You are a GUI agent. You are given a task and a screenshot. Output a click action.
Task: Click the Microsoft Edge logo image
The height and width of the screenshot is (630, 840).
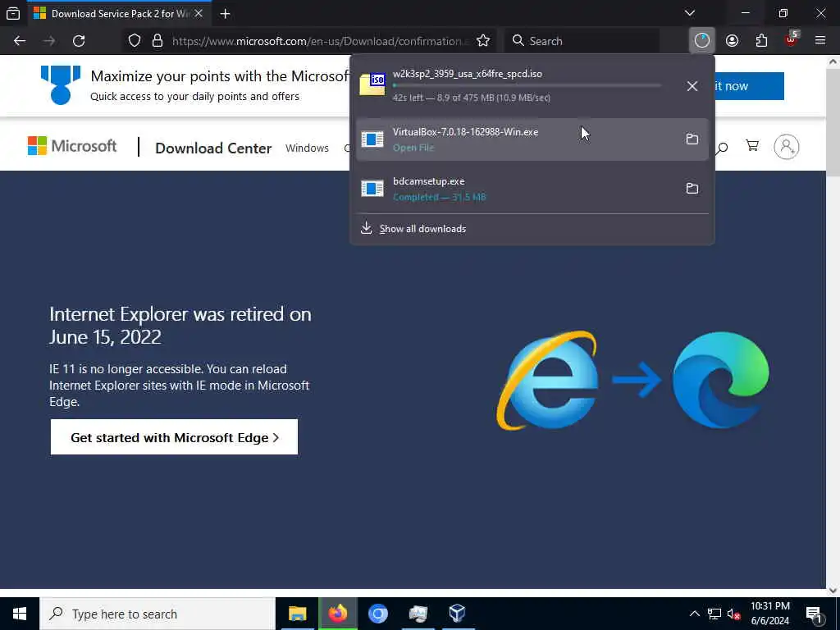pyautogui.click(x=721, y=380)
